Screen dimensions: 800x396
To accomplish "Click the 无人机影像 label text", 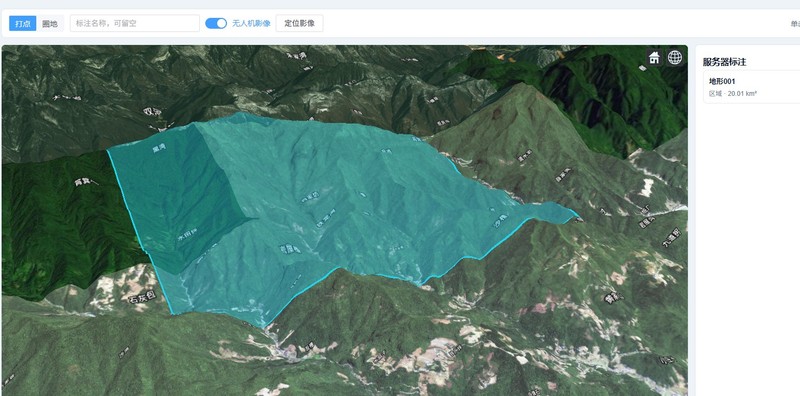I will click(x=251, y=23).
